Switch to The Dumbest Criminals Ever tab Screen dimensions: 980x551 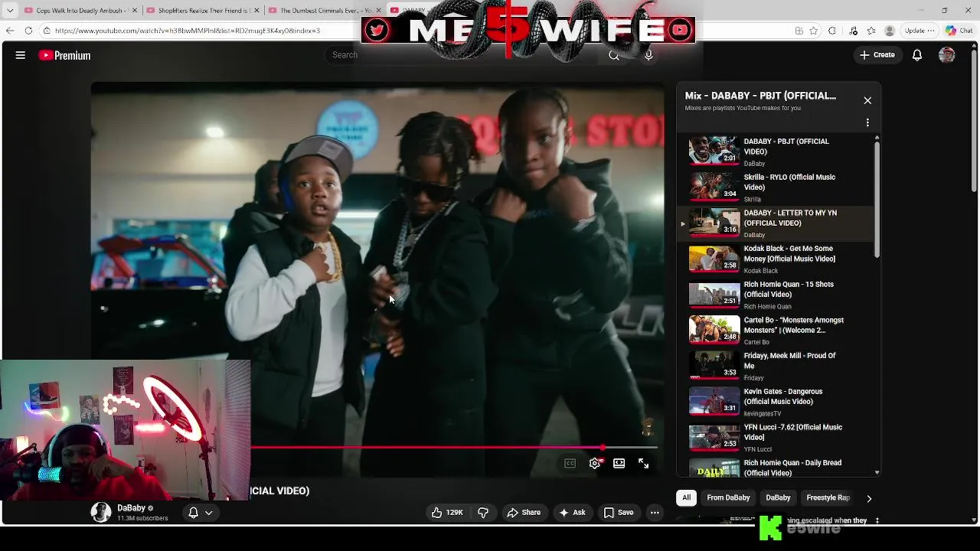pyautogui.click(x=325, y=11)
